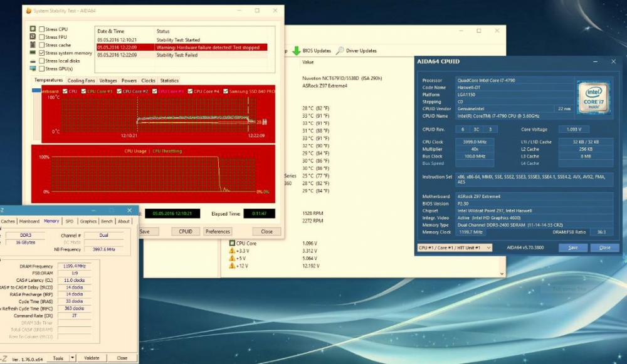Click the +5 V warning sensor icon
This screenshot has width=627, height=364.
(232, 258)
